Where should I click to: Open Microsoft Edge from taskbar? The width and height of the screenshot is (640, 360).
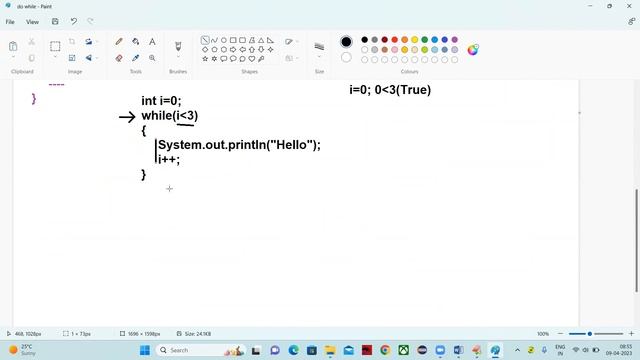pyautogui.click(x=293, y=350)
